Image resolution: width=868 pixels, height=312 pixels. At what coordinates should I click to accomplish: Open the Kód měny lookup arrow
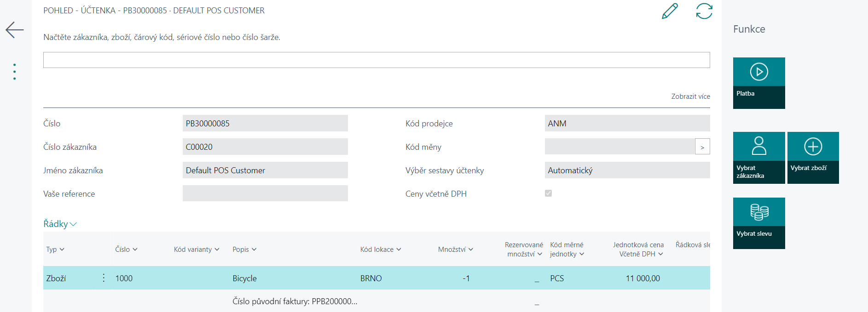click(702, 147)
